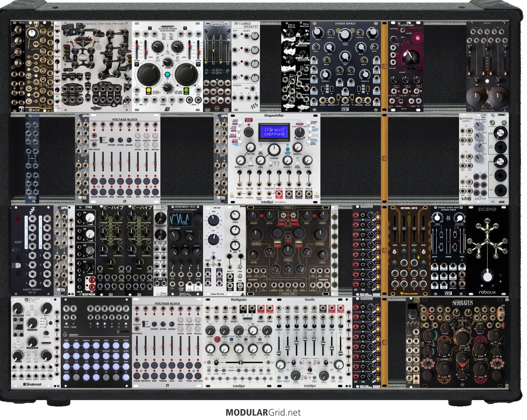Viewport: 527px width, 420px height.
Task: Click maestro's SD card slot
Action: pyautogui.click(x=124, y=331)
